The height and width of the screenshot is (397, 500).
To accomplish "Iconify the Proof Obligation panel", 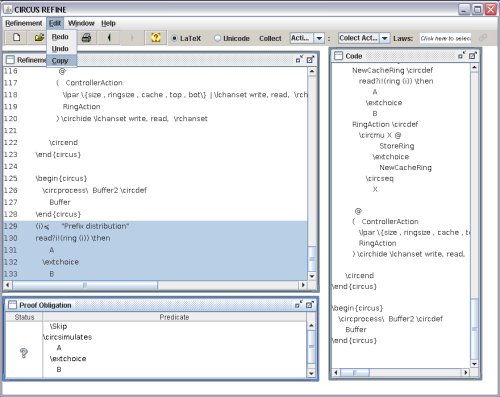I will (x=298, y=305).
